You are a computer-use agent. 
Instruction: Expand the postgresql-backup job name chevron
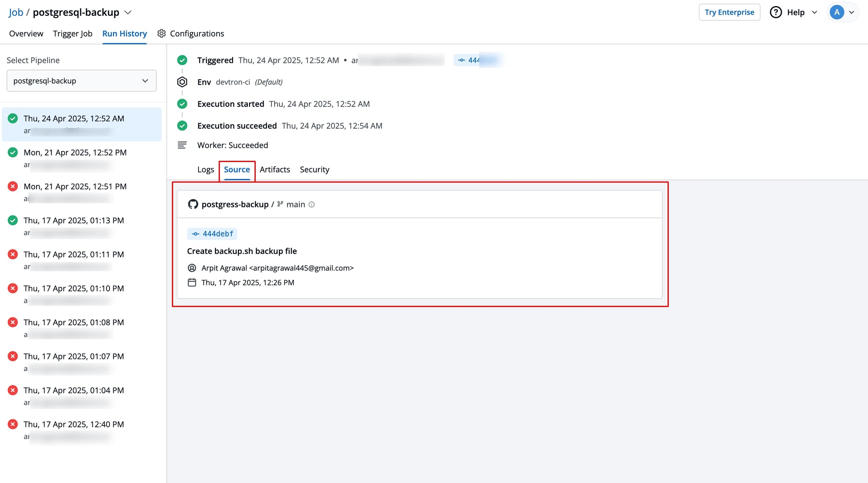128,12
